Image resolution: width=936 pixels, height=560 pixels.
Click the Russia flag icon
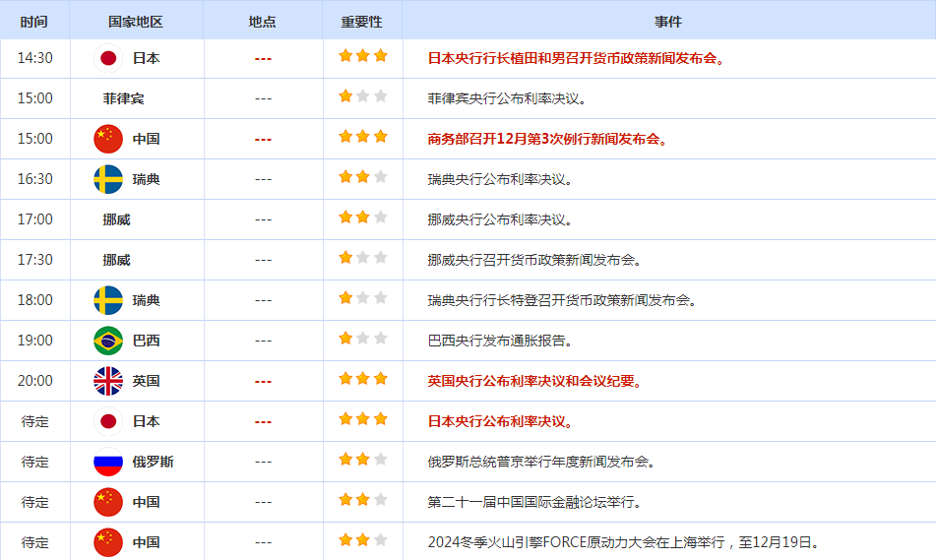coord(108,462)
